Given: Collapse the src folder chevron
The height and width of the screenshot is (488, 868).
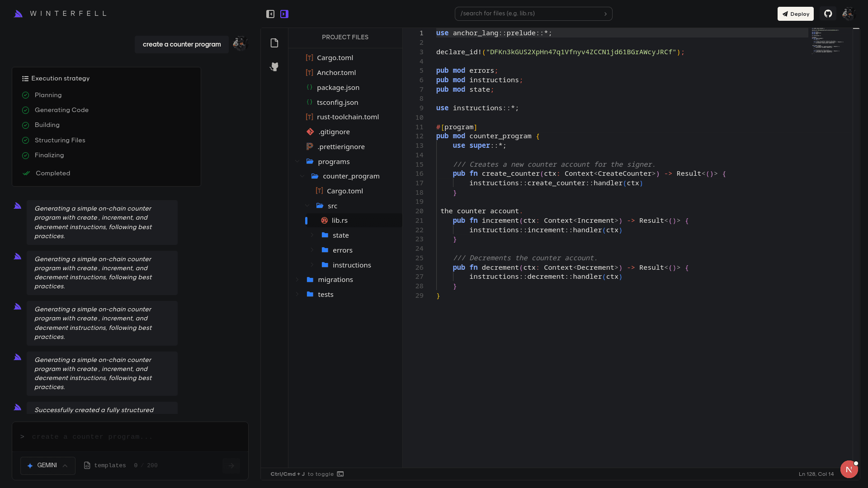Looking at the screenshot, I should pyautogui.click(x=307, y=206).
